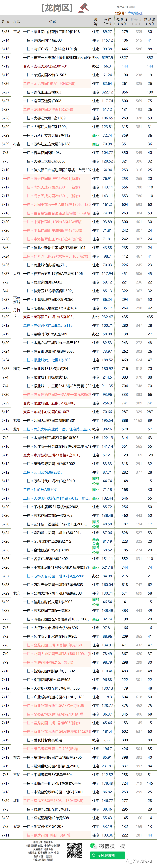The height and width of the screenshot is (868, 157).
Task: Click row 莲花山庄五村B63
Action: click(78, 92)
